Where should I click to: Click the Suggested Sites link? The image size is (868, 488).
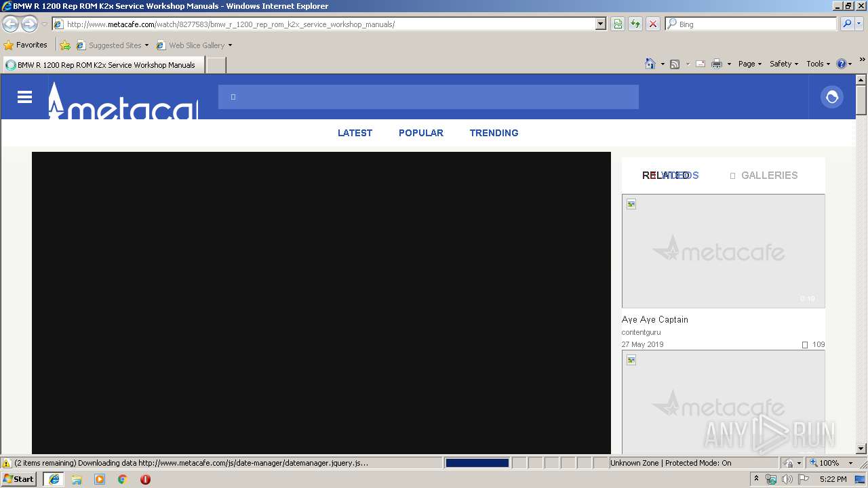click(115, 45)
